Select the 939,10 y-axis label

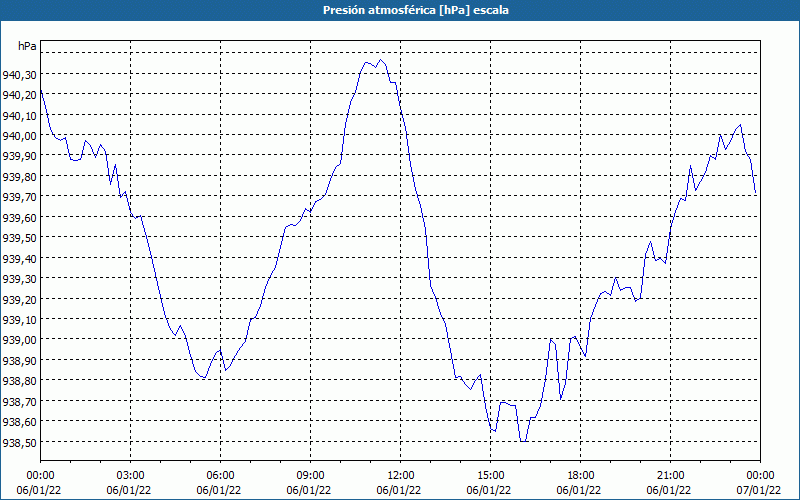(x=19, y=319)
